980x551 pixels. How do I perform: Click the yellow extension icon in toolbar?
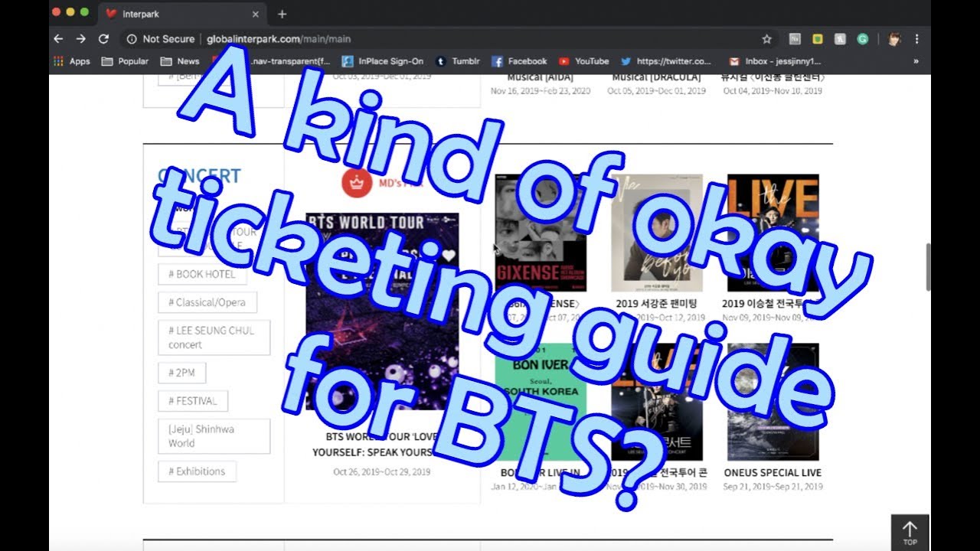pos(818,39)
